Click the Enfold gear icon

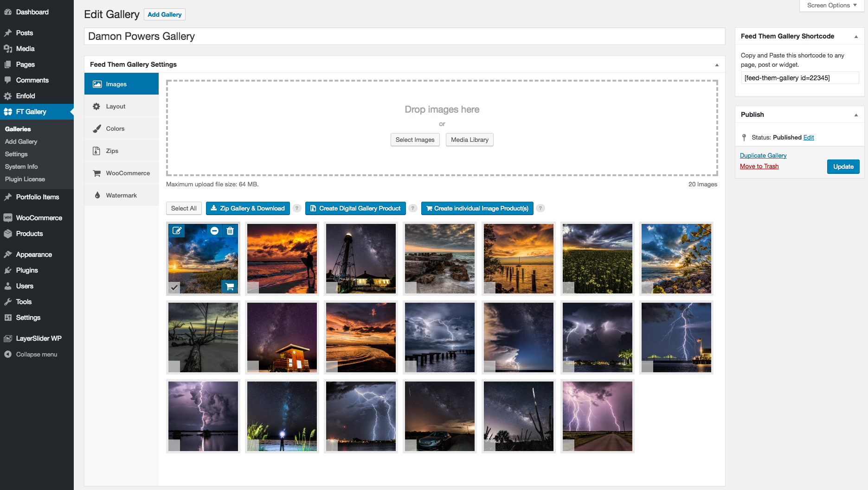pyautogui.click(x=8, y=96)
